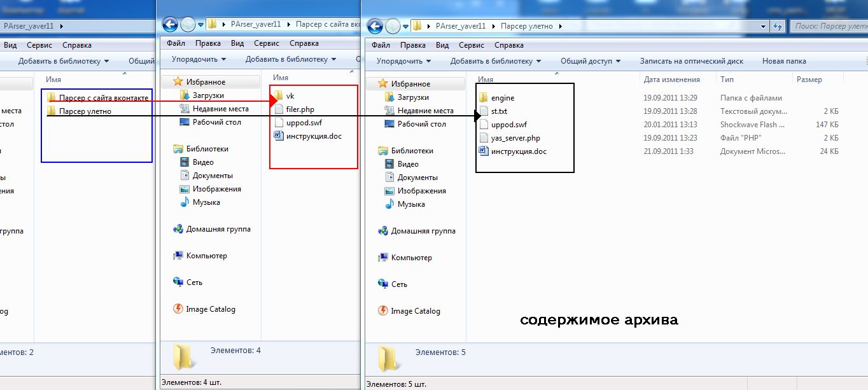
Task: Select Библиотеки in right window sidebar
Action: coord(405,151)
